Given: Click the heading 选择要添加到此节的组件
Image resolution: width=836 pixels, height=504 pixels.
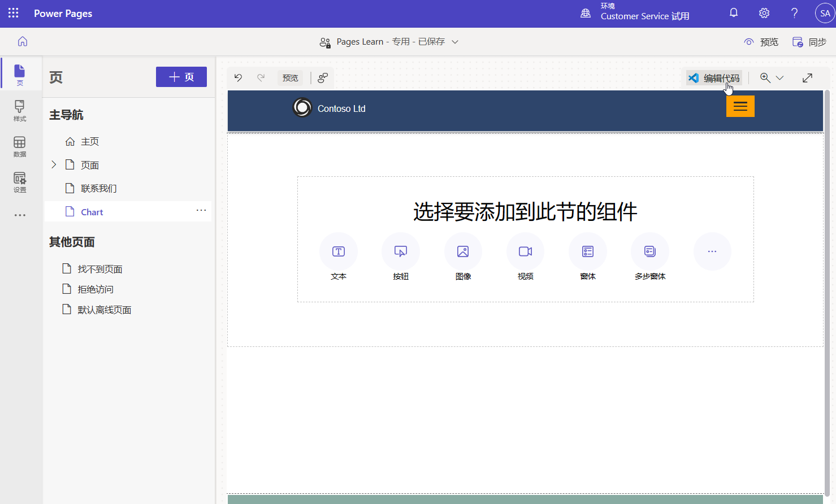Looking at the screenshot, I should (525, 212).
